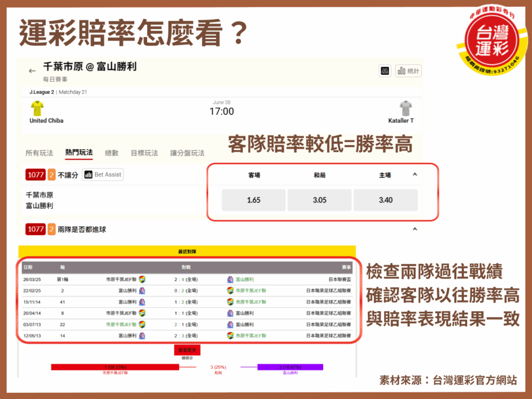Image resolution: width=532 pixels, height=399 pixels.
Task: Click the 市原千葉JEF聯 crest in 03/07/13 row
Action: point(142,325)
